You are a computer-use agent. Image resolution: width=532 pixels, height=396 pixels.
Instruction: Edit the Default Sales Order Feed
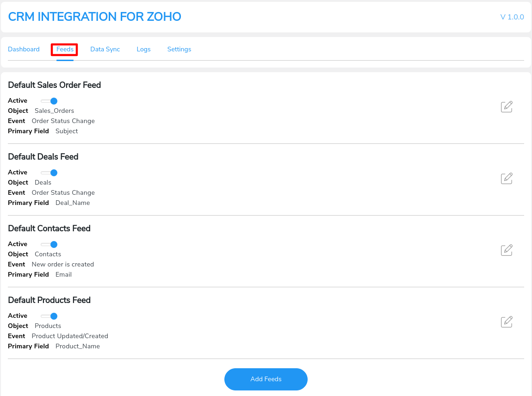507,106
